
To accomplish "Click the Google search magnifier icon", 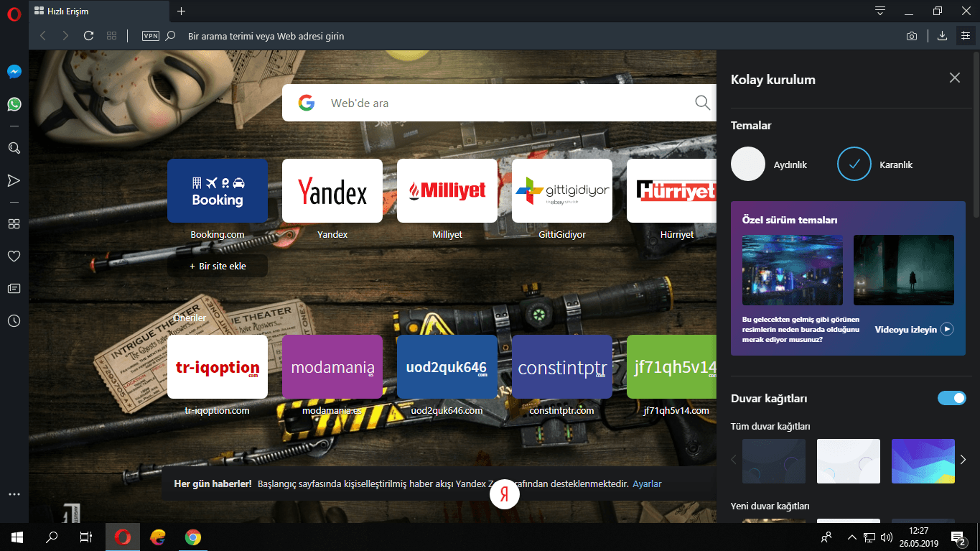I will pyautogui.click(x=702, y=103).
